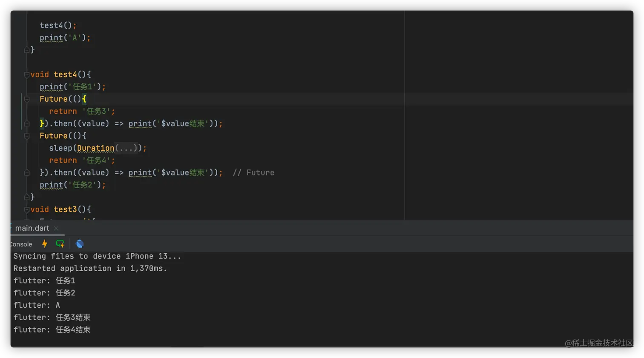Click console line 'Restarted application in 1,370ms.'
Viewport: 644px width, 358px height.
[x=90, y=269]
